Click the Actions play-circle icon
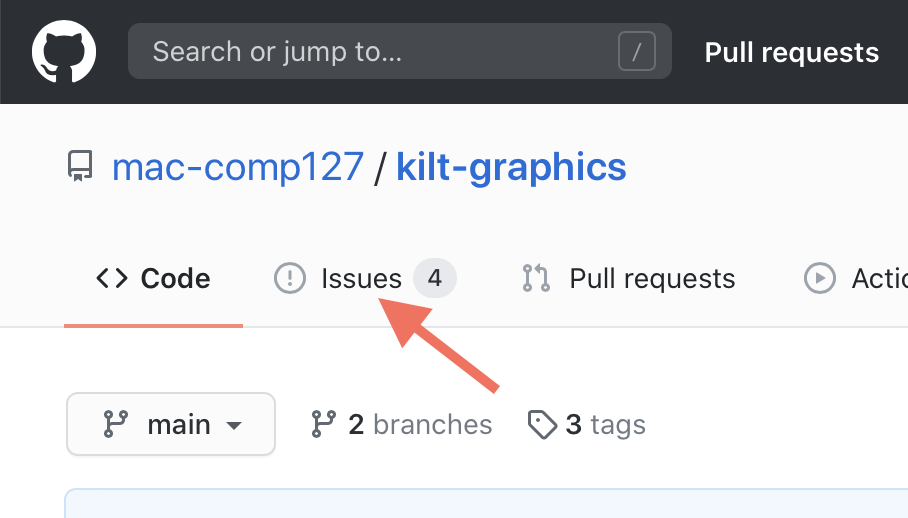This screenshot has width=908, height=518. click(820, 278)
